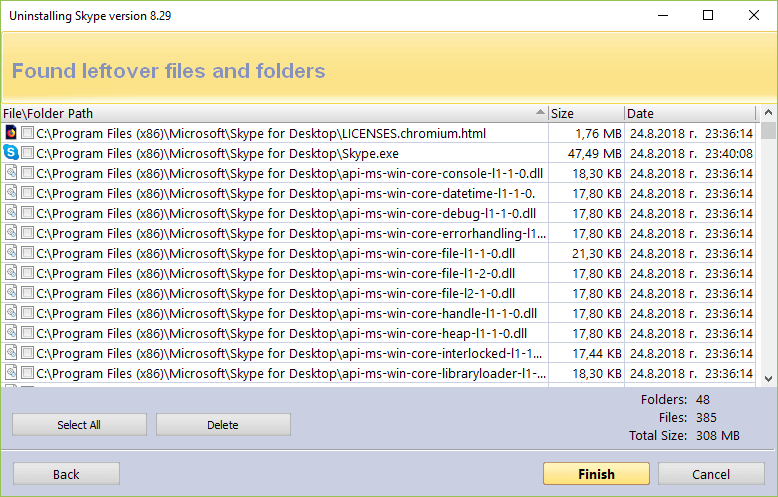The height and width of the screenshot is (497, 778).
Task: Click the Files count value 385
Action: coord(706,417)
